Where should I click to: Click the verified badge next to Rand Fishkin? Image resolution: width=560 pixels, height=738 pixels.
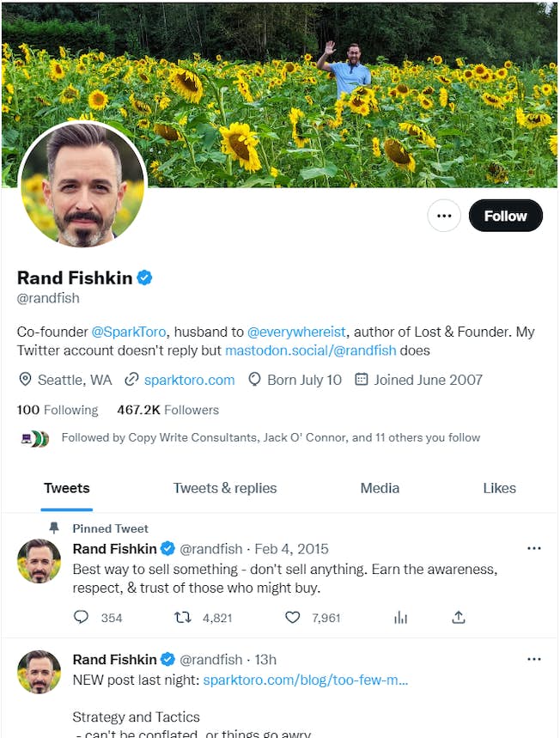(x=144, y=277)
